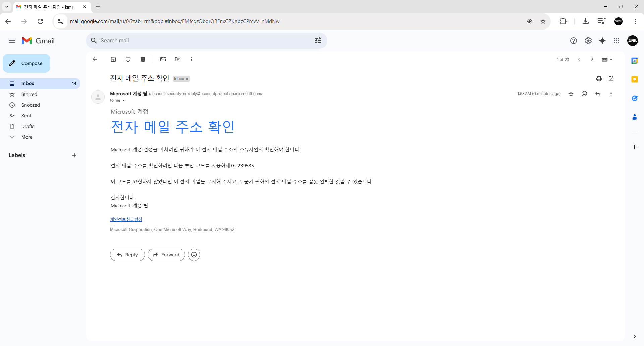Show search options in the search bar

click(318, 40)
